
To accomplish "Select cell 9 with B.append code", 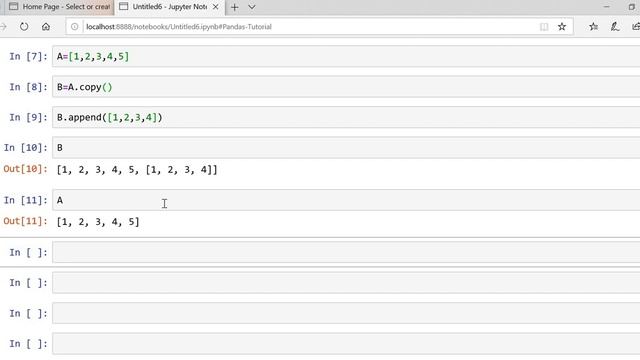I will 346,118.
